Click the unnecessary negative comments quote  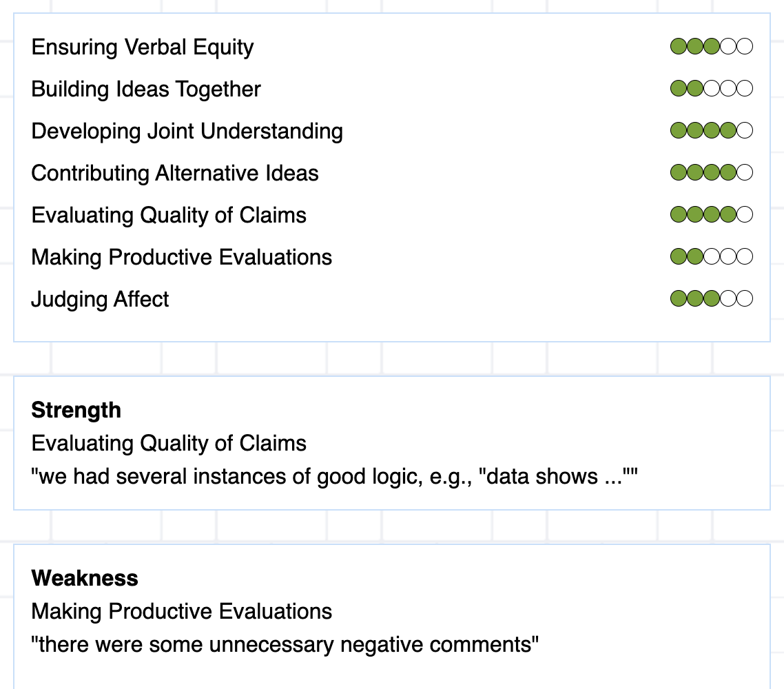[x=285, y=644]
